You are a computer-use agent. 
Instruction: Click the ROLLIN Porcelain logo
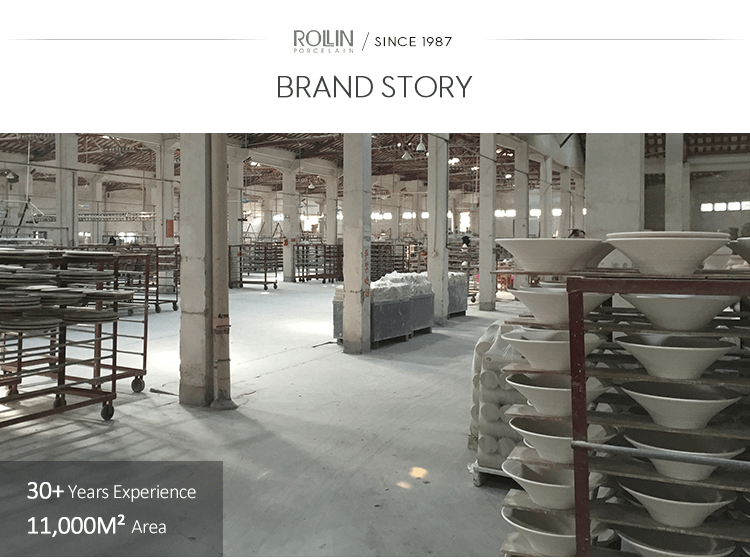point(323,41)
